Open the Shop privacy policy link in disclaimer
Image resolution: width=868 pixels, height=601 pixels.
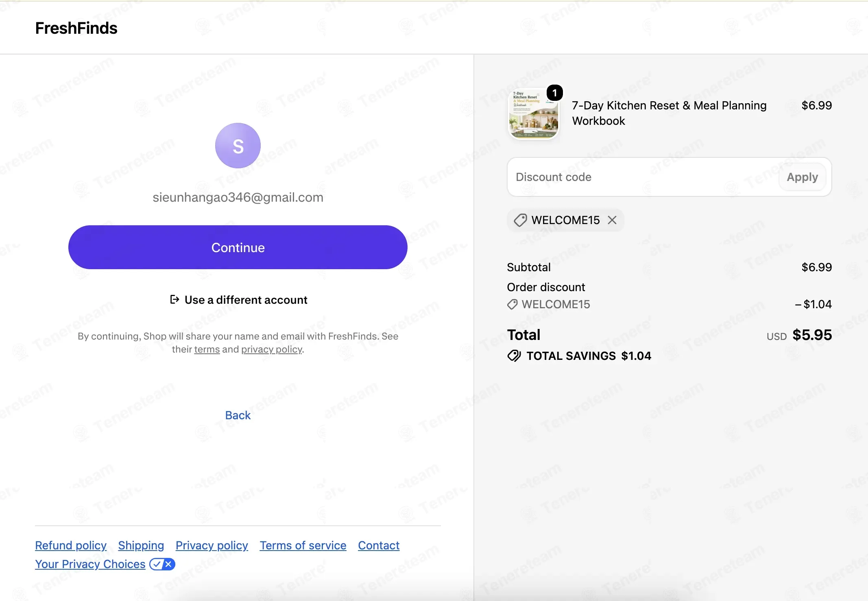click(x=272, y=349)
